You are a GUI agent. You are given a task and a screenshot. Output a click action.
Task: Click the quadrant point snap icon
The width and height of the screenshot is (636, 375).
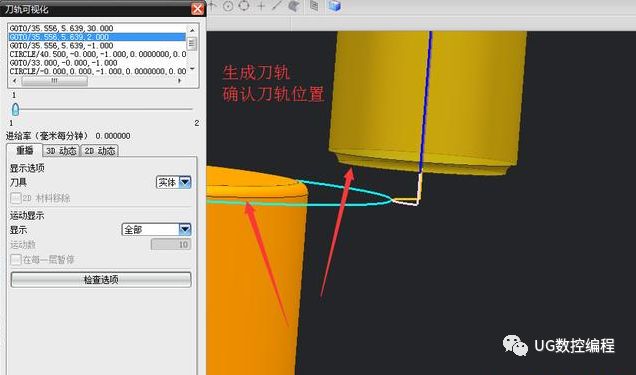pyautogui.click(x=244, y=6)
